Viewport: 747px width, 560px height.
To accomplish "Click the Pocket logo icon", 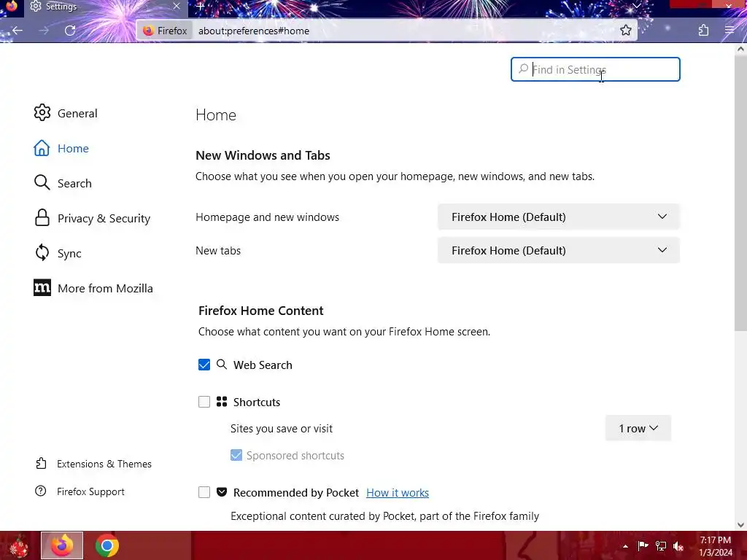I will click(x=222, y=492).
